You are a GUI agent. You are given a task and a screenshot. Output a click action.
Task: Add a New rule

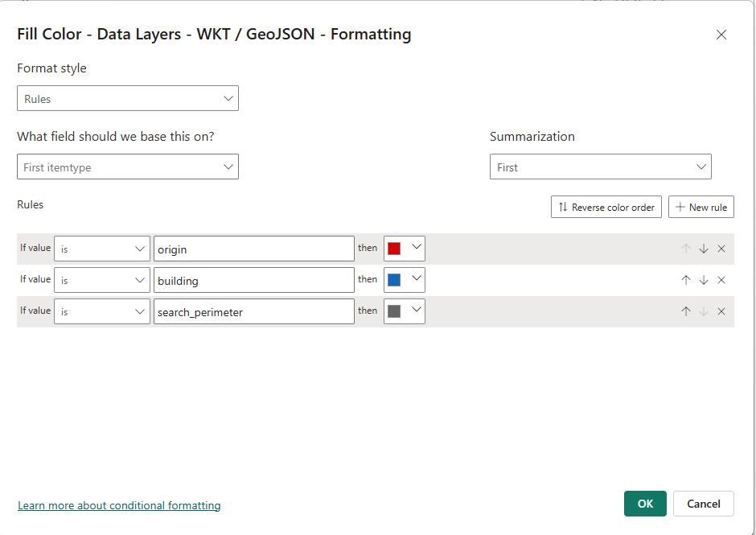701,207
